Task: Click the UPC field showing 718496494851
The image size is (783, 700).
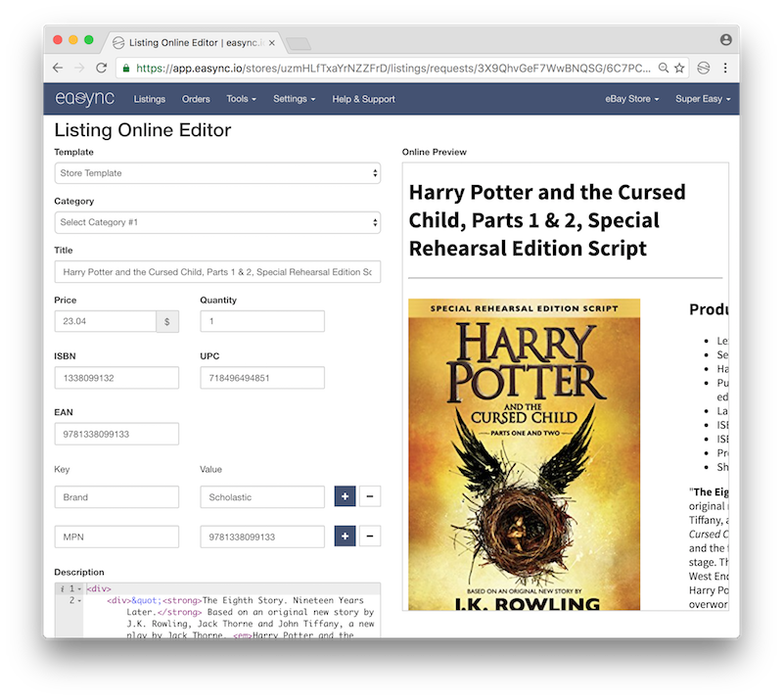Action: click(x=262, y=378)
